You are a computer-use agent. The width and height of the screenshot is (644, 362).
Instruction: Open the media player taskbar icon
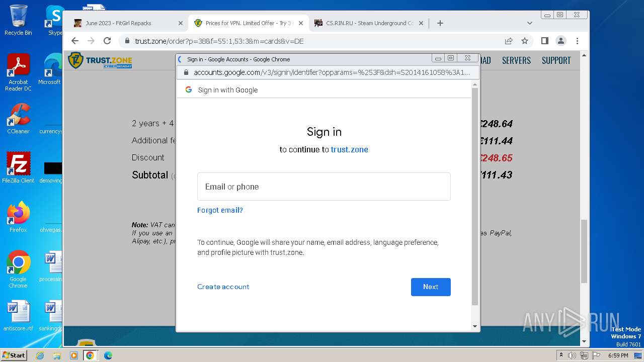74,355
